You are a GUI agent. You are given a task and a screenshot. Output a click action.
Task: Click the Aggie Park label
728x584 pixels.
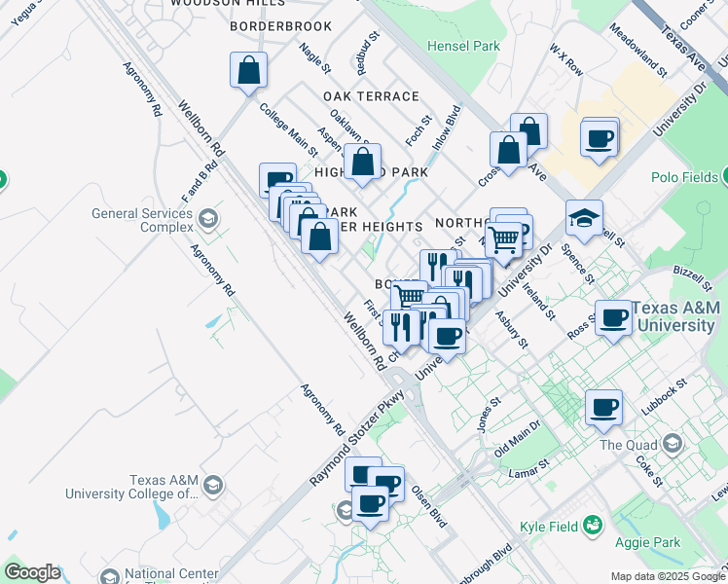coord(647,542)
